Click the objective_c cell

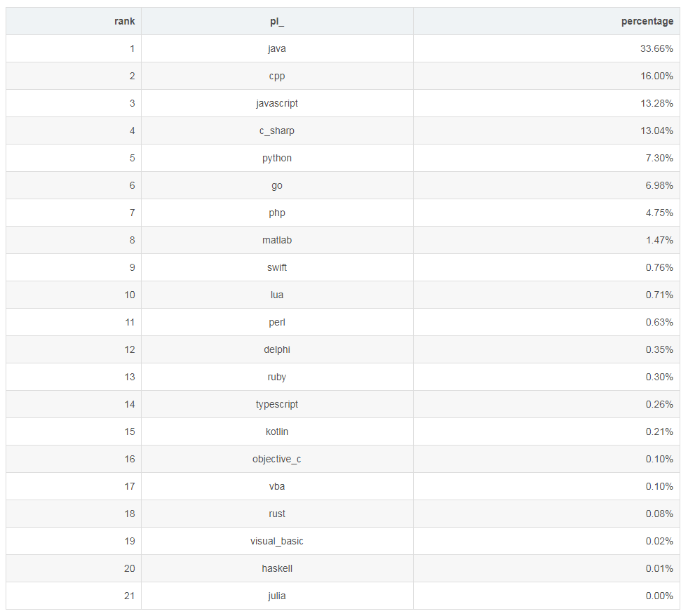tap(277, 459)
